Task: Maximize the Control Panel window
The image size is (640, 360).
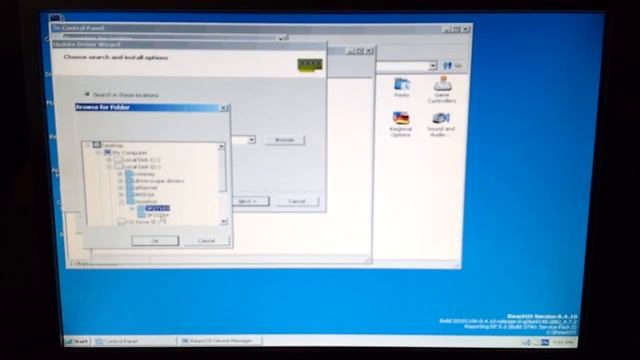Action: pyautogui.click(x=457, y=29)
